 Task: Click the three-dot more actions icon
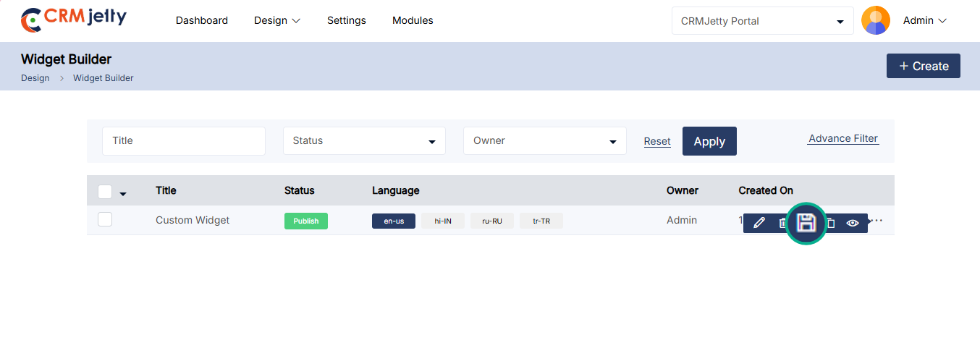[876, 221]
